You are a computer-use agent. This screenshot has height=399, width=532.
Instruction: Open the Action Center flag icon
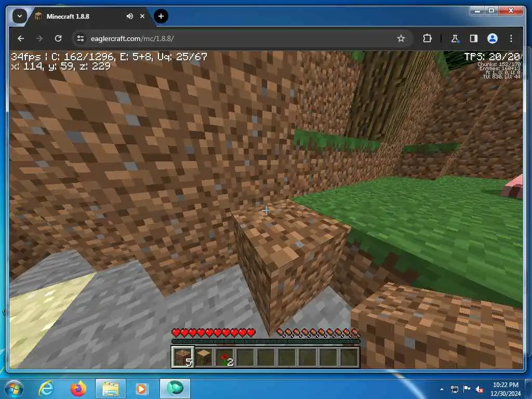pyautogui.click(x=467, y=389)
